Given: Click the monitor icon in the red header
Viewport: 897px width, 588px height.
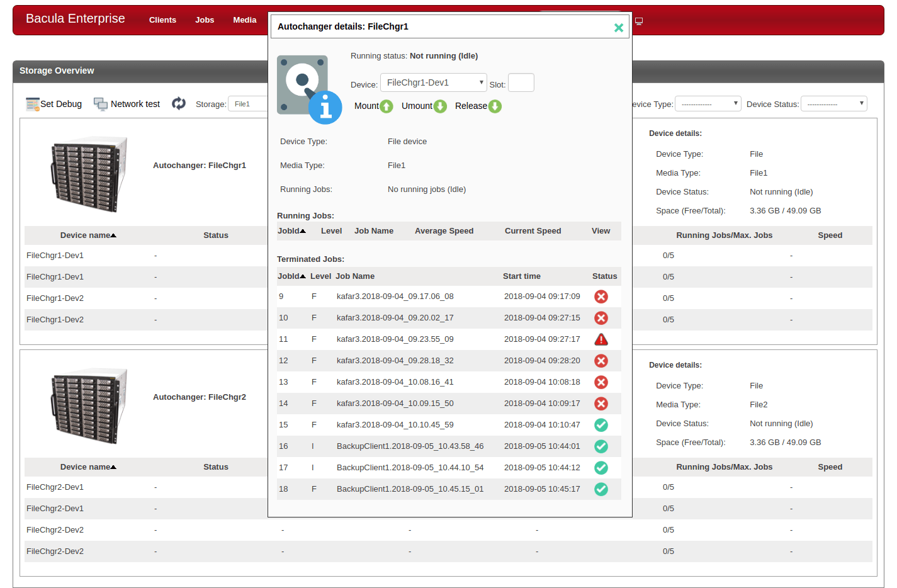Looking at the screenshot, I should pos(639,21).
